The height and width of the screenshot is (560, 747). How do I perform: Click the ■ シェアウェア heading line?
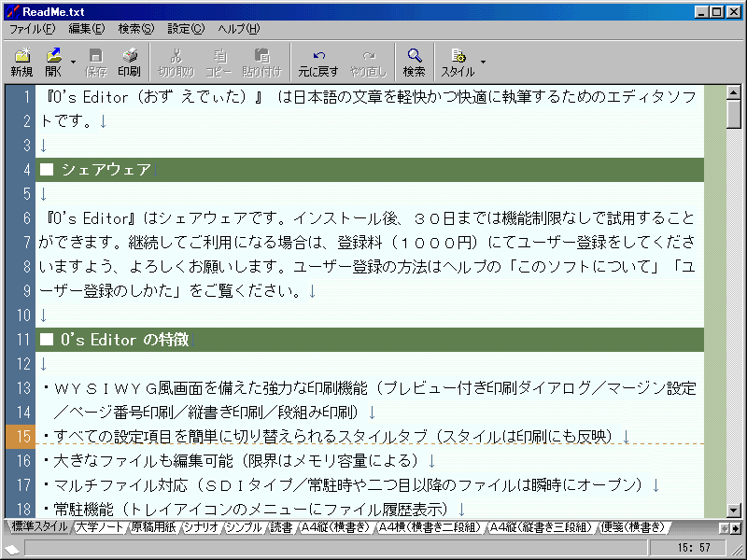(370, 170)
